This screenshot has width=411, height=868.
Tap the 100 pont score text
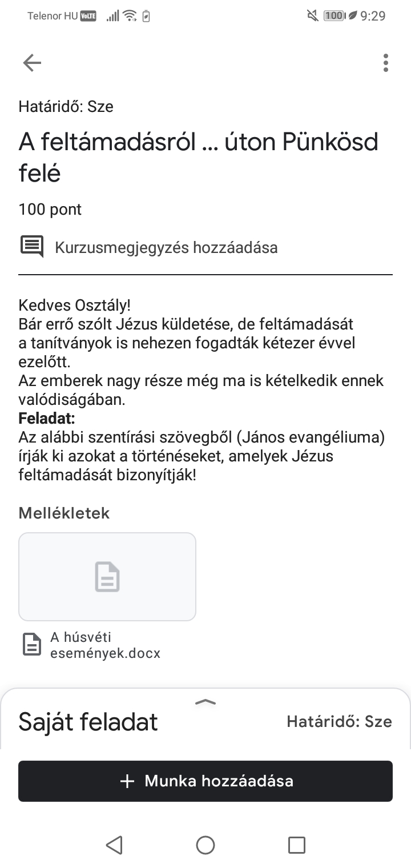[50, 210]
